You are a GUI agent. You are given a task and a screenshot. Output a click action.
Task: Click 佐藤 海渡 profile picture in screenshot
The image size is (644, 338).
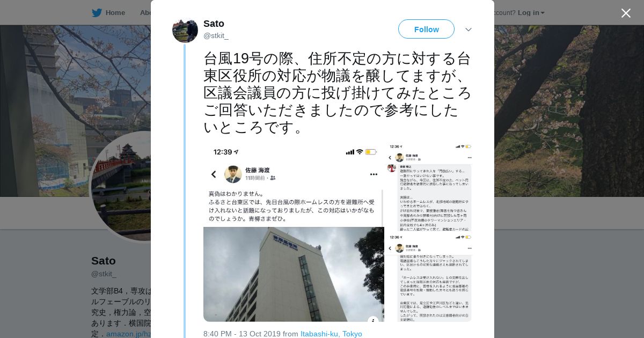[x=233, y=174]
